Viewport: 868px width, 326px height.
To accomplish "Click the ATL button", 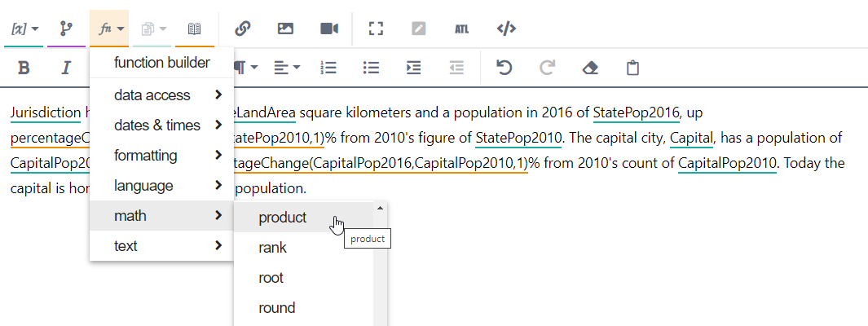I will coord(461,29).
